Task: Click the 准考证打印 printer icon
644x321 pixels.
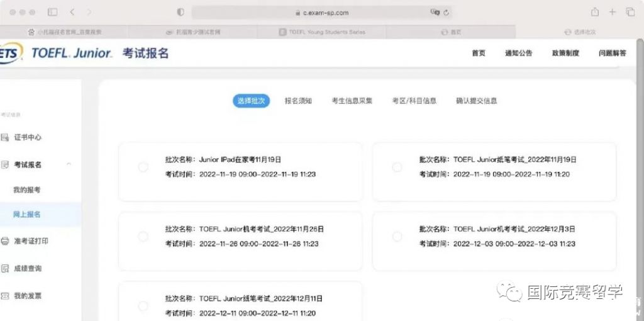Action: tap(5, 241)
